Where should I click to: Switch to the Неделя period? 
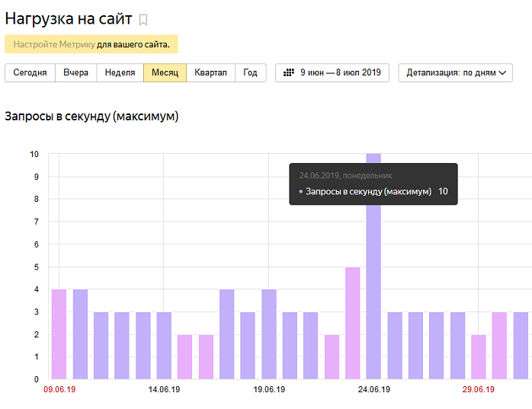click(120, 72)
